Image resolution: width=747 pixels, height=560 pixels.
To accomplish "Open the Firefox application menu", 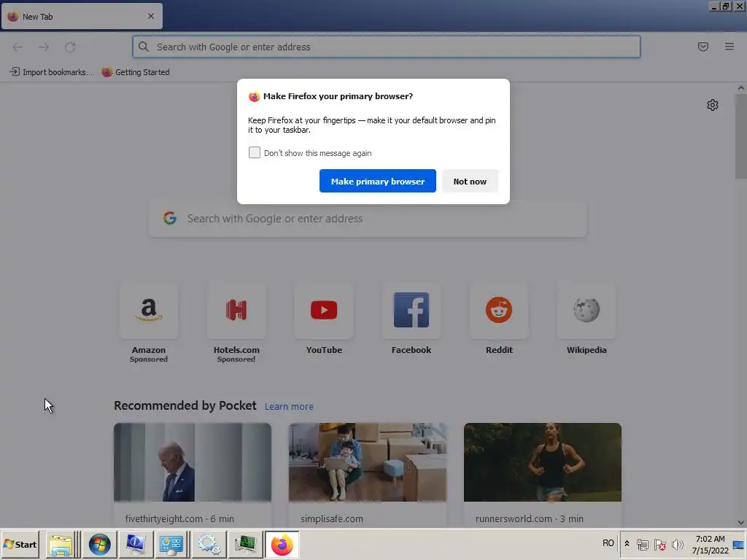I will (729, 47).
